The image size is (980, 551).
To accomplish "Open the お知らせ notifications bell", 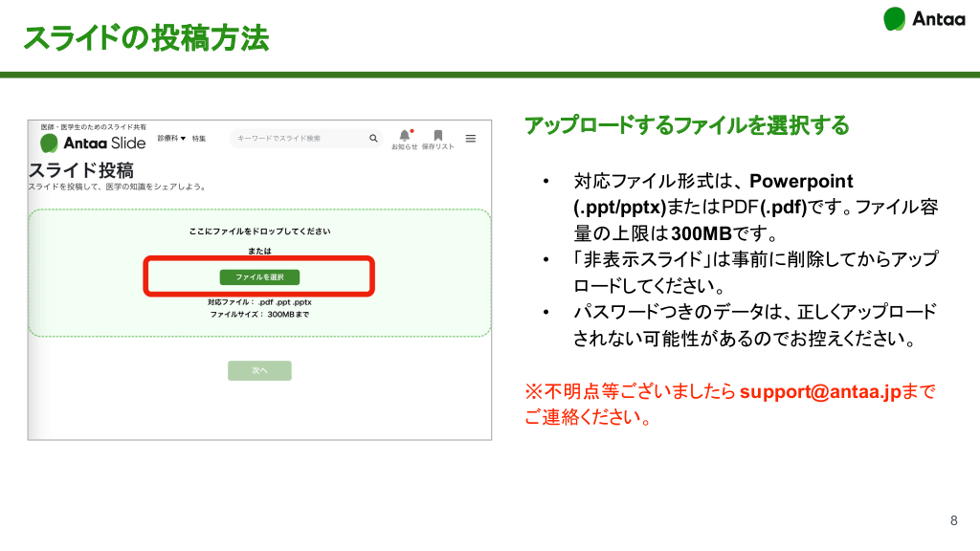I will pos(404,137).
